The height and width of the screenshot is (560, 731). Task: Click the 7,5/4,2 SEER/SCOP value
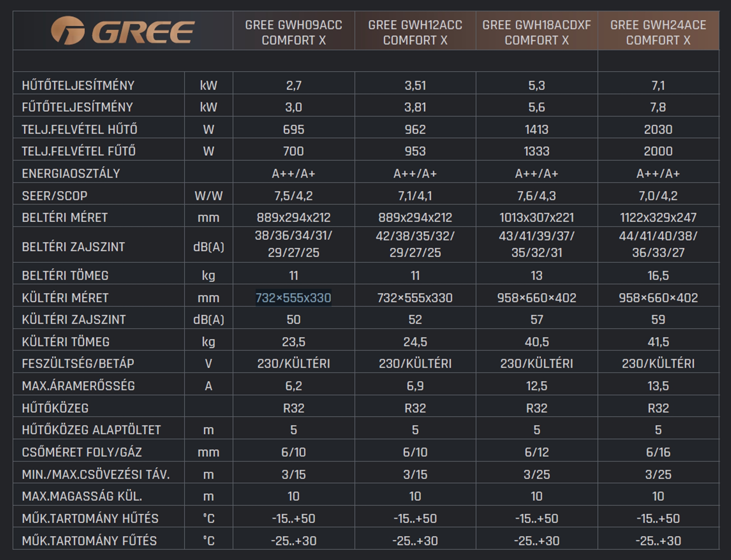pos(294,196)
